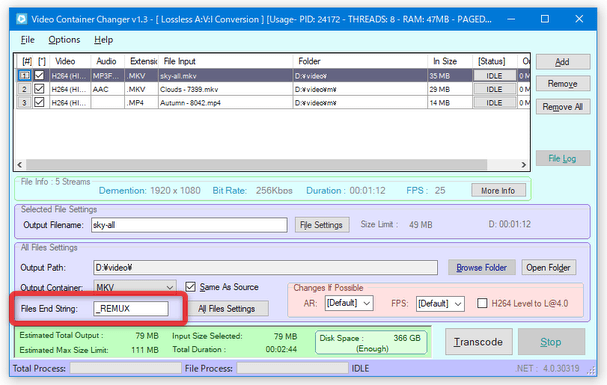Click the Remove button

pos(563,84)
